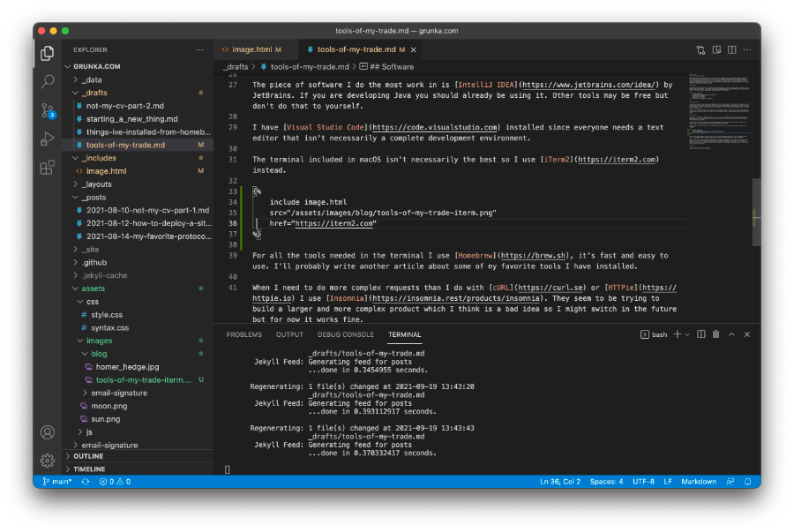Image resolution: width=794 pixels, height=532 pixels.
Task: Open the Extensions view icon
Action: coord(47,168)
